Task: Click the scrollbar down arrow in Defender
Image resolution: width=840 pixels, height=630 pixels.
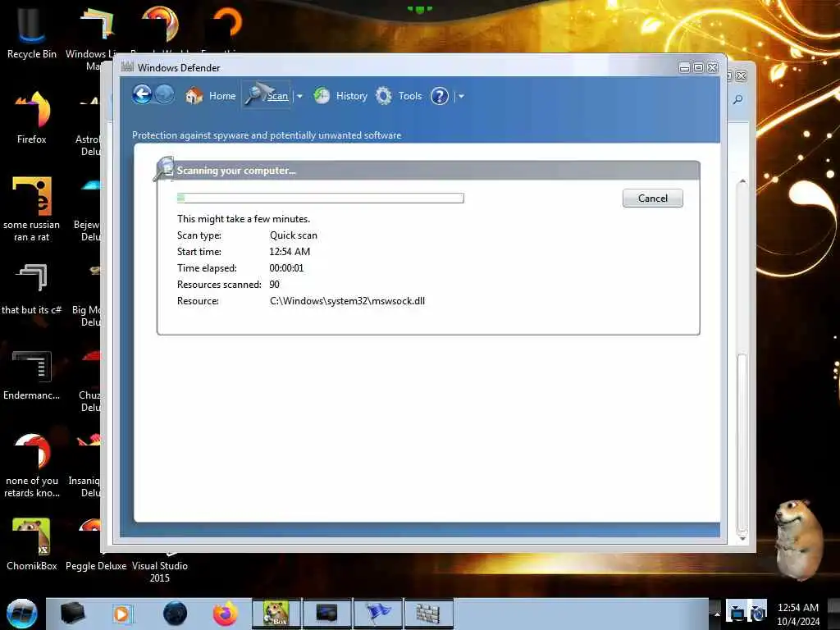Action: 742,537
